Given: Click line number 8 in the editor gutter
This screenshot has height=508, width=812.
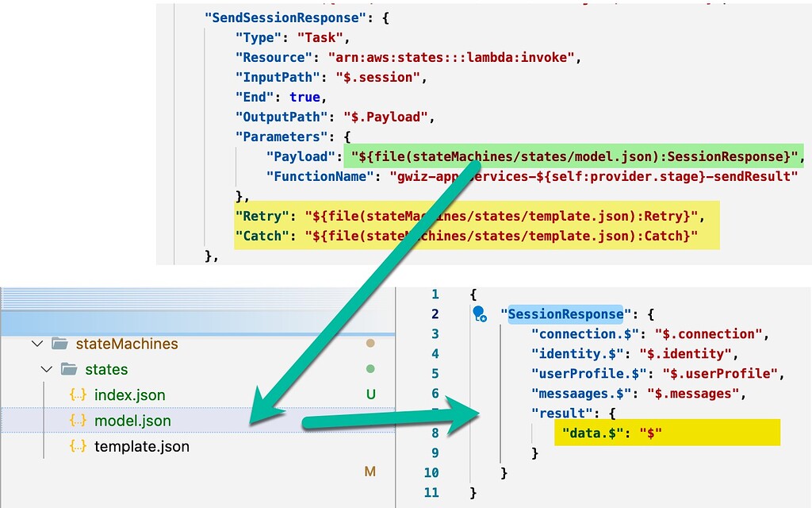Looking at the screenshot, I should tap(435, 433).
